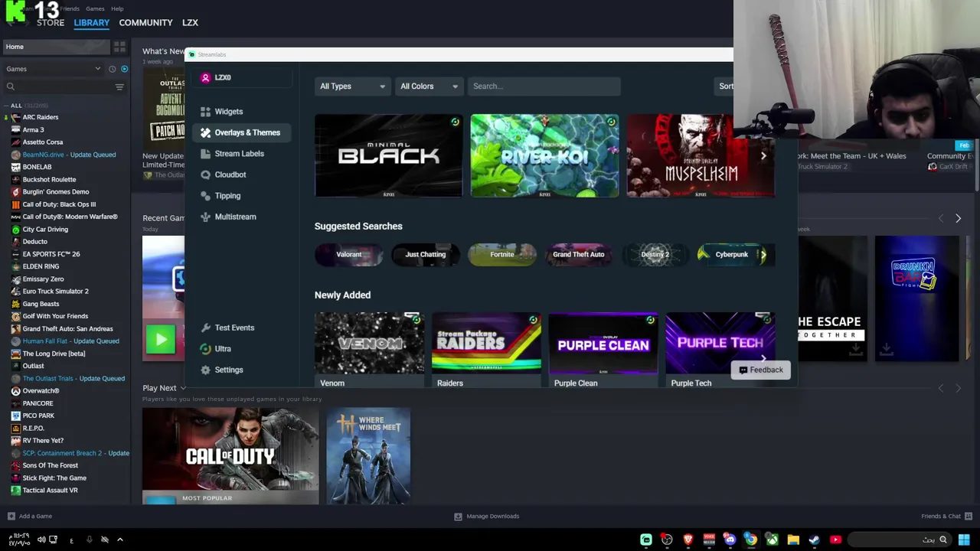Click Add a Game
Viewport: 980px width, 551px height.
coord(30,517)
